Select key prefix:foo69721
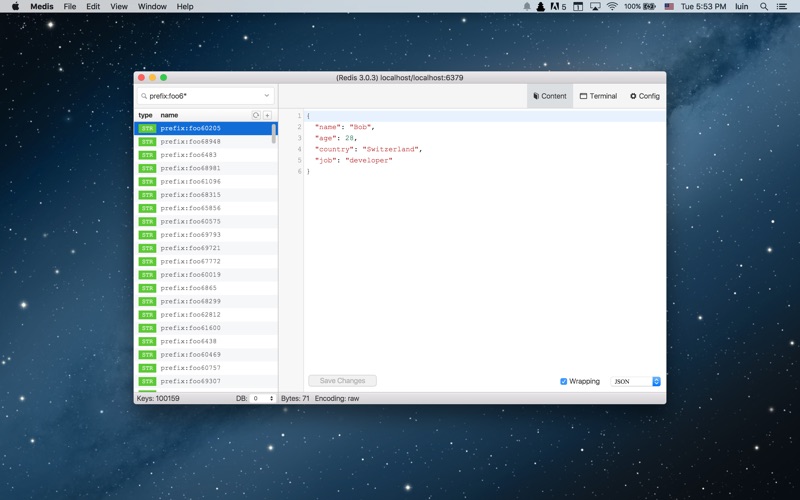This screenshot has height=500, width=800. click(x=206, y=248)
